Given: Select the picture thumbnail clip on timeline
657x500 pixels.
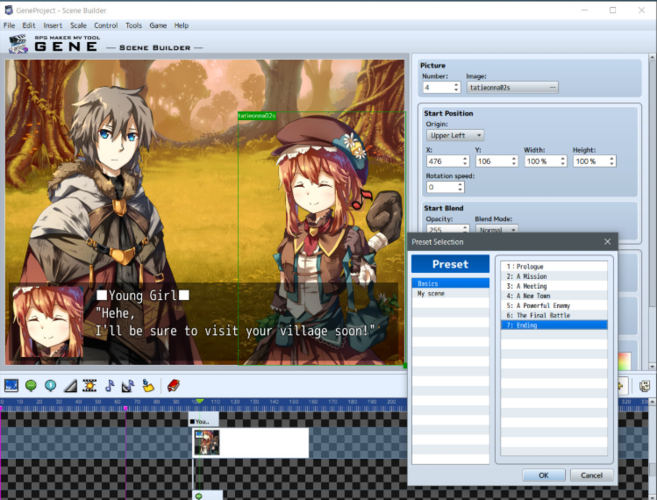Looking at the screenshot, I should pos(206,443).
